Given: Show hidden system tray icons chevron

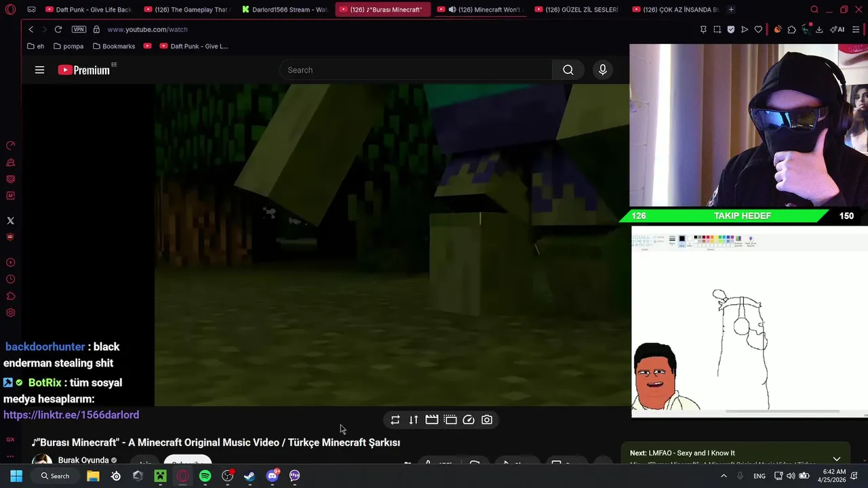Looking at the screenshot, I should (x=724, y=476).
